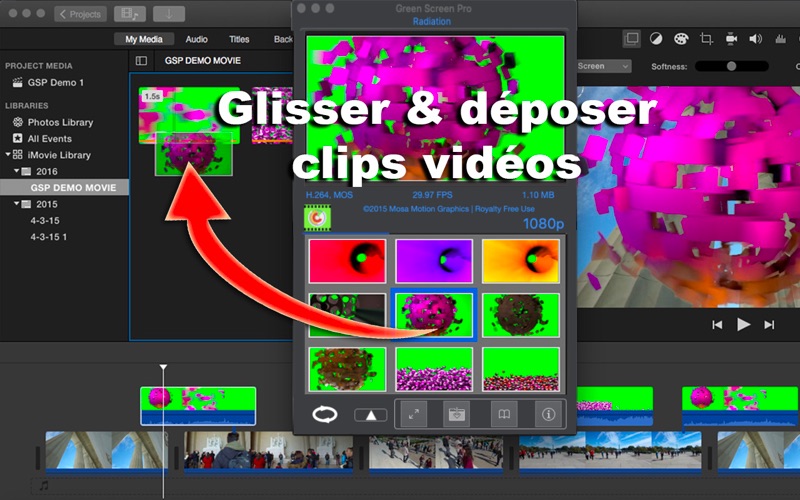Select GSP Demo 1 project media
Image resolution: width=800 pixels, height=500 pixels.
click(x=56, y=82)
